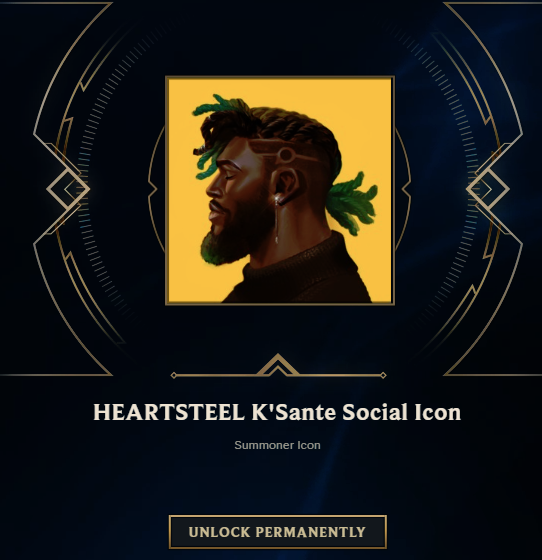Click K'Sante's ear in the portrait
This screenshot has height=560, width=542.
click(x=287, y=186)
